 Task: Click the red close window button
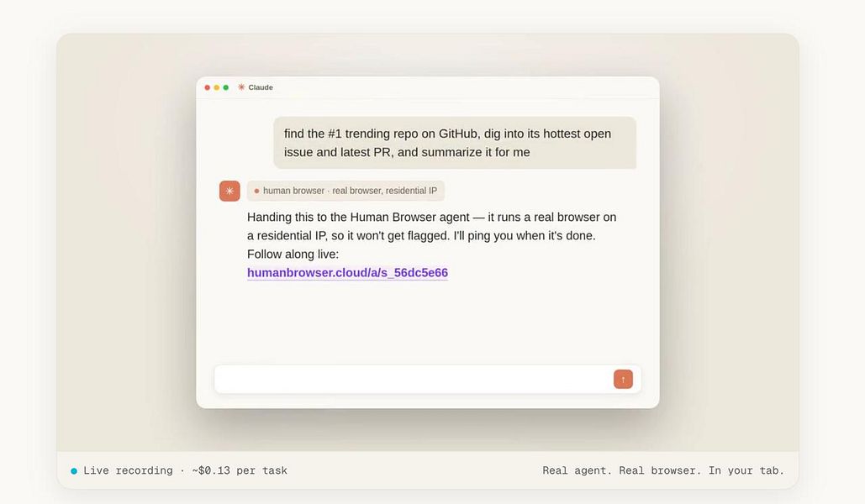(x=208, y=87)
